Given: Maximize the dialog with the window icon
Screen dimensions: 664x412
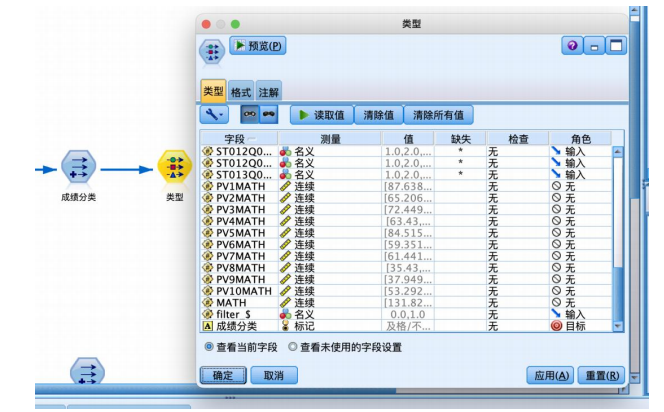Looking at the screenshot, I should 616,45.
